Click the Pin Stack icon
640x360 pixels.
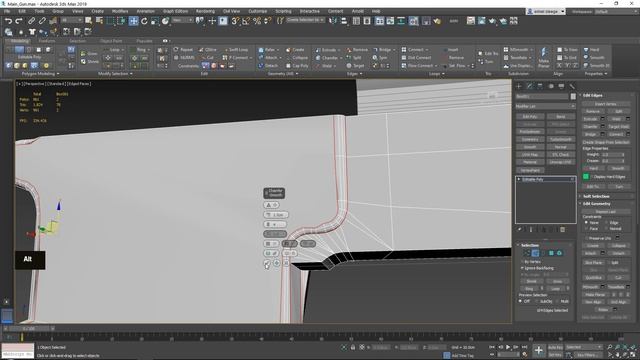click(x=520, y=230)
